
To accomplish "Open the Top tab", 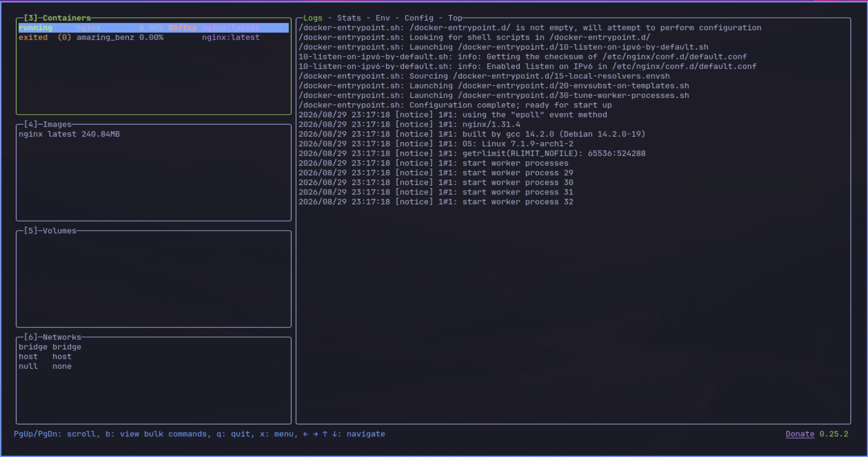I will [455, 18].
